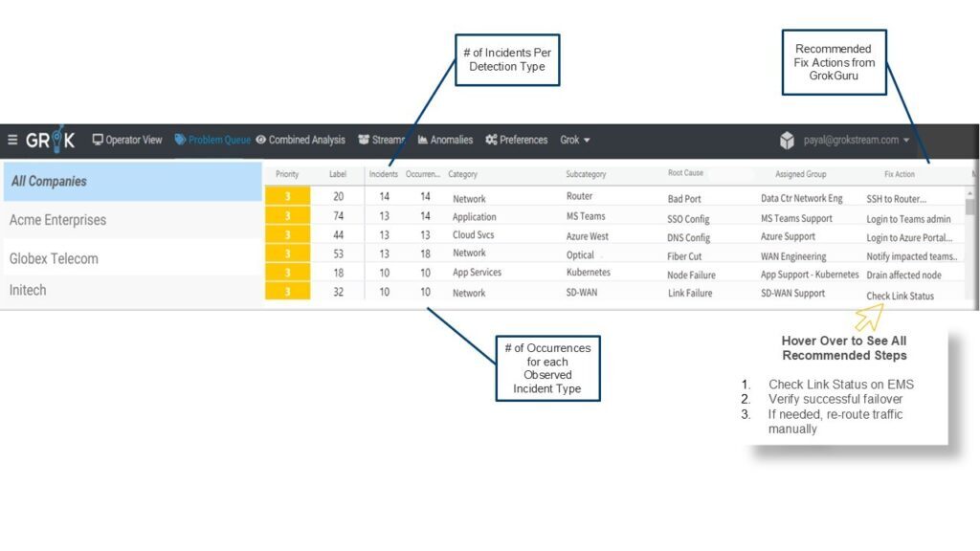
Task: Click the Router subcategory cell
Action: pyautogui.click(x=579, y=196)
